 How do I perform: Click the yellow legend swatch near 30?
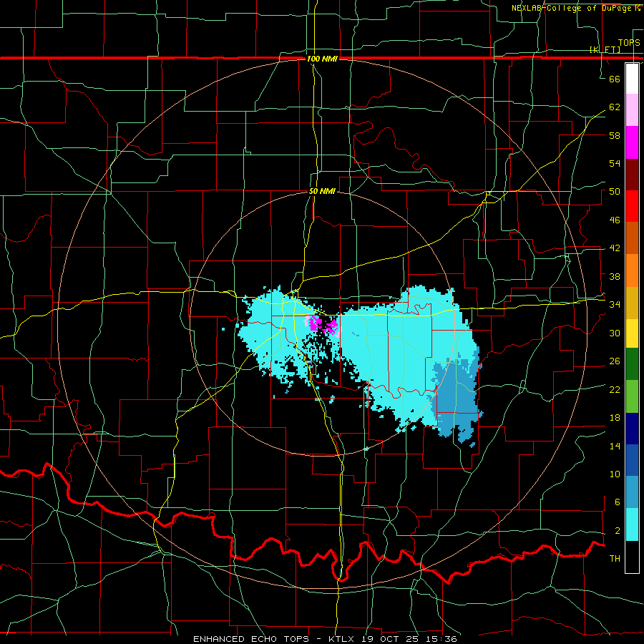tap(632, 333)
